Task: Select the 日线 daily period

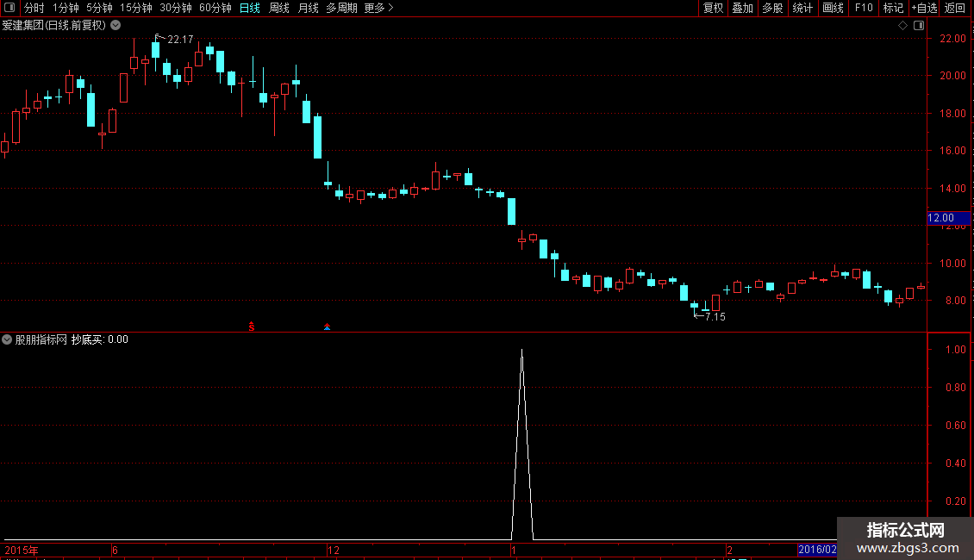Action: pos(250,8)
